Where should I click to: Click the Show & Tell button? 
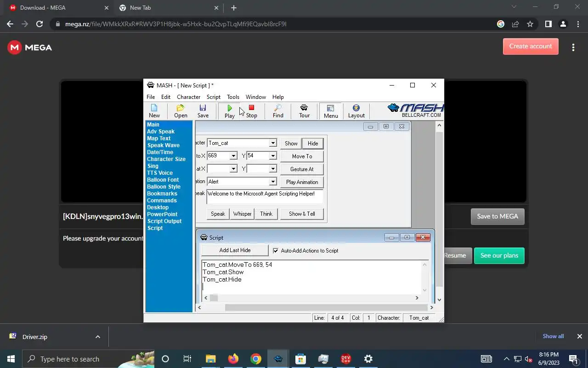coord(302,214)
